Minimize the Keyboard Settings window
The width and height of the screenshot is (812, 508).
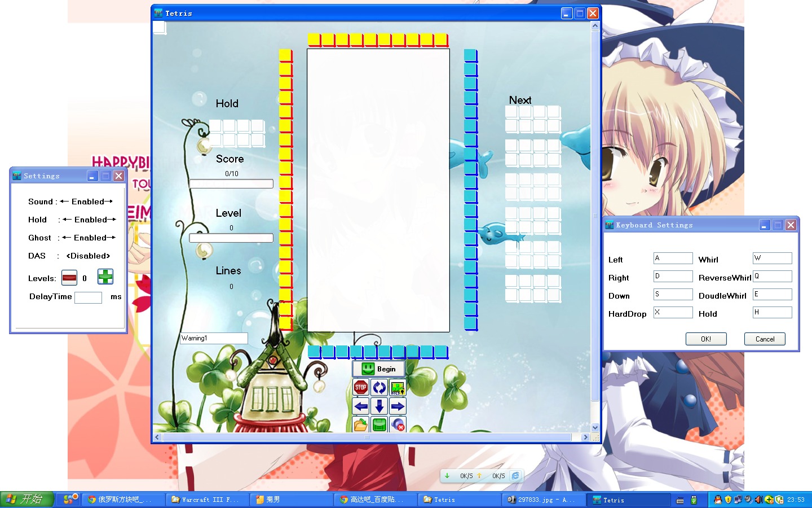(x=764, y=225)
